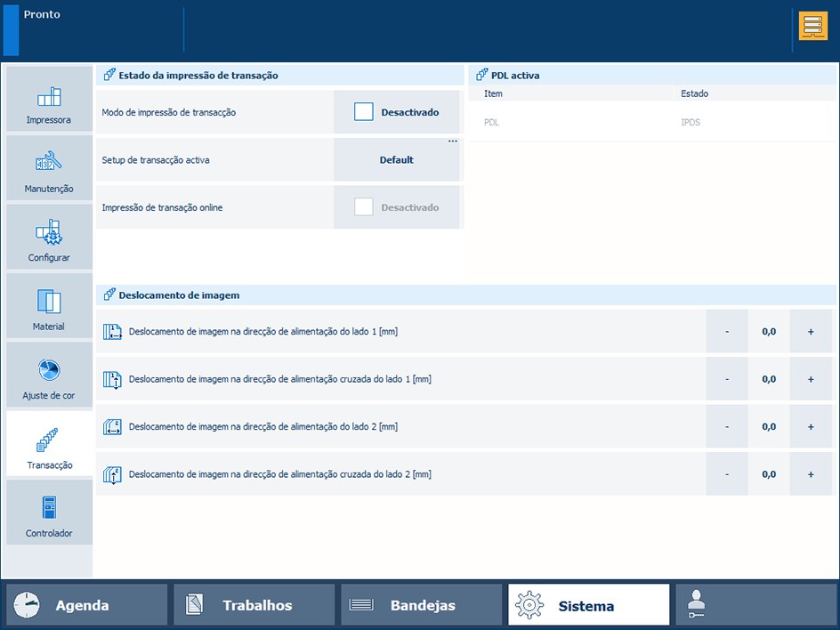840x630 pixels.
Task: Open Ajuste de cor color adjustment
Action: click(x=49, y=376)
